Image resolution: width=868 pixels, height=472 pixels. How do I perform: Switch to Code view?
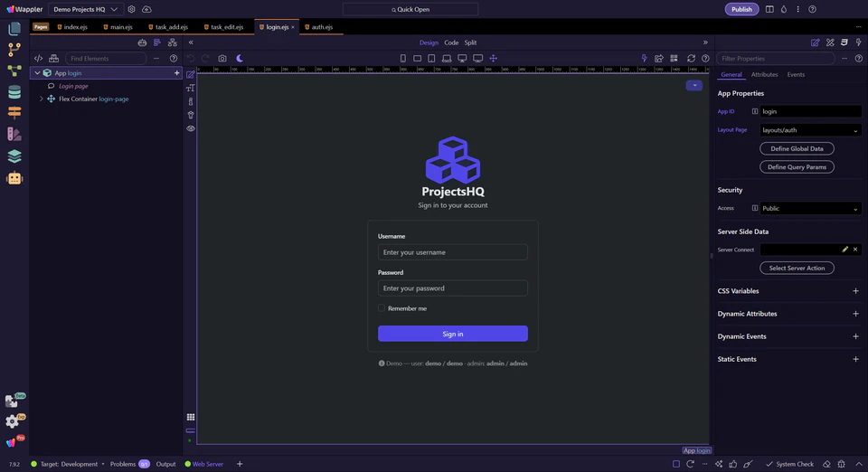click(x=451, y=42)
